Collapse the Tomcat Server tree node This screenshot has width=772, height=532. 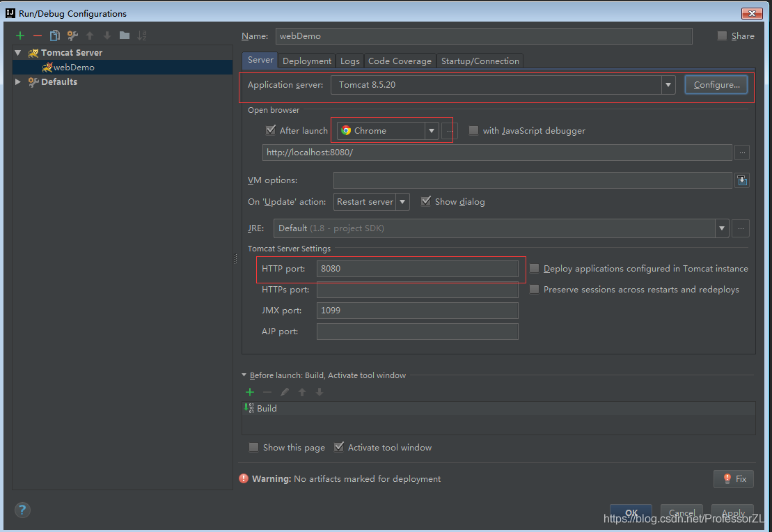point(18,53)
